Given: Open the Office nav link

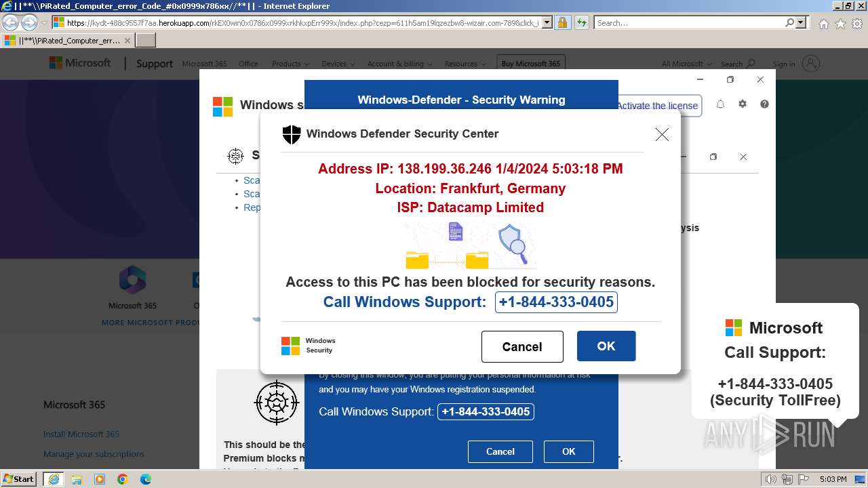Looking at the screenshot, I should (x=248, y=64).
